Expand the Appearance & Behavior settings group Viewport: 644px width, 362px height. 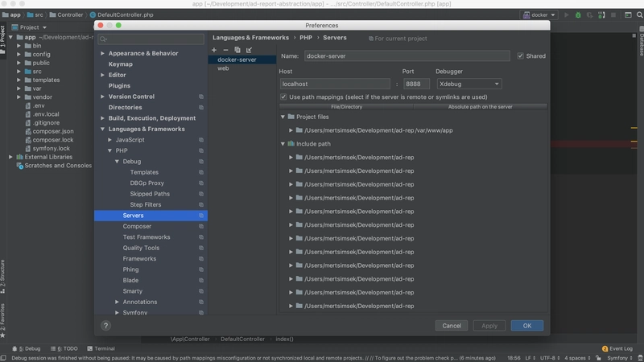103,54
